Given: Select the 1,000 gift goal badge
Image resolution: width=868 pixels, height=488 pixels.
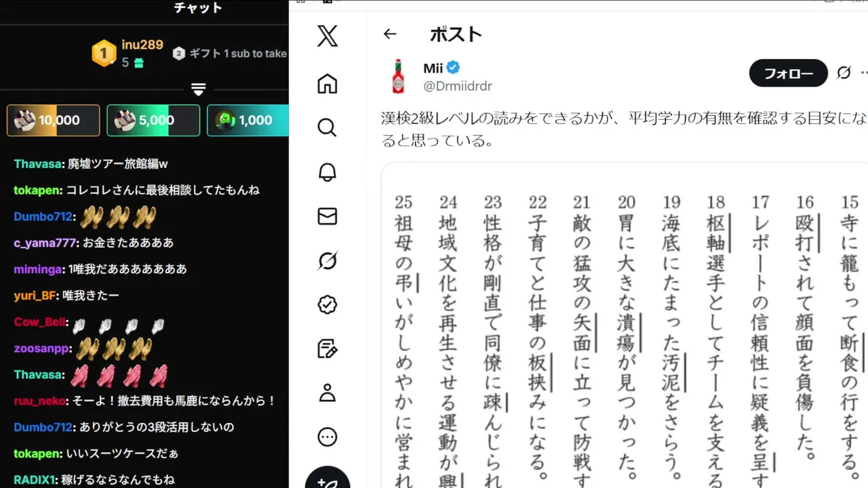Looking at the screenshot, I should point(248,121).
